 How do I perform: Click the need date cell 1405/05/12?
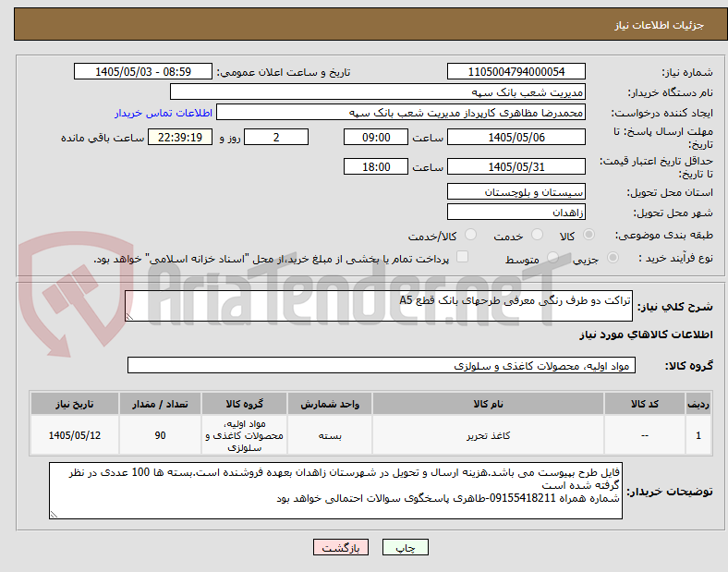tap(75, 435)
